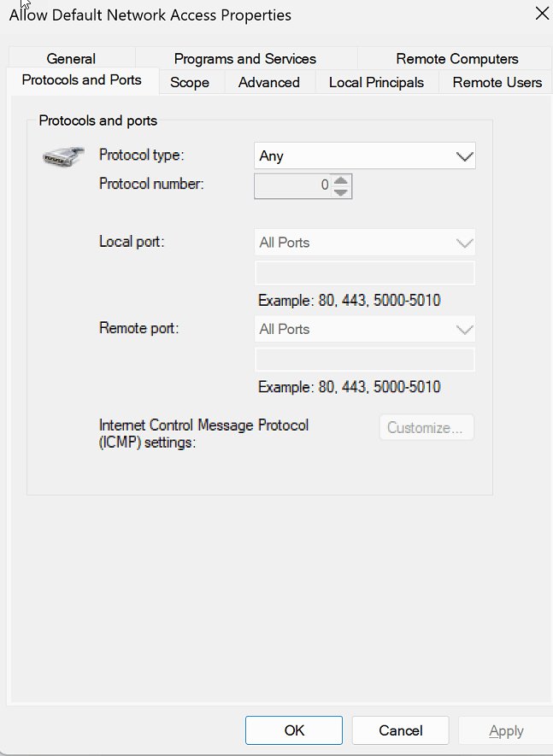Click the Protocol number label
553x756 pixels.
151,184
